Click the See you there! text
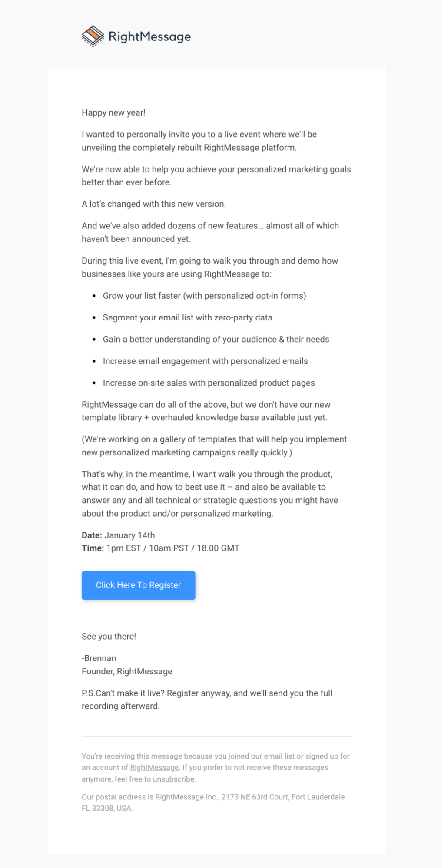The image size is (441, 868). (x=109, y=636)
